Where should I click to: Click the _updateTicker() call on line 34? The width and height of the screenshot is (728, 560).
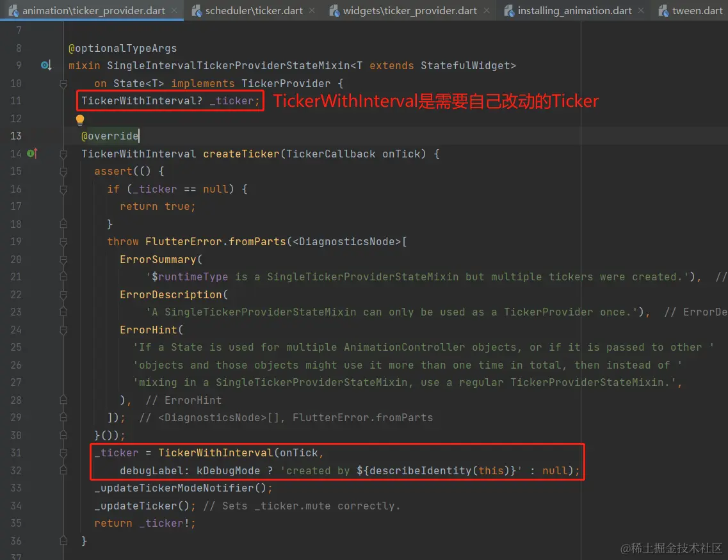coord(142,506)
